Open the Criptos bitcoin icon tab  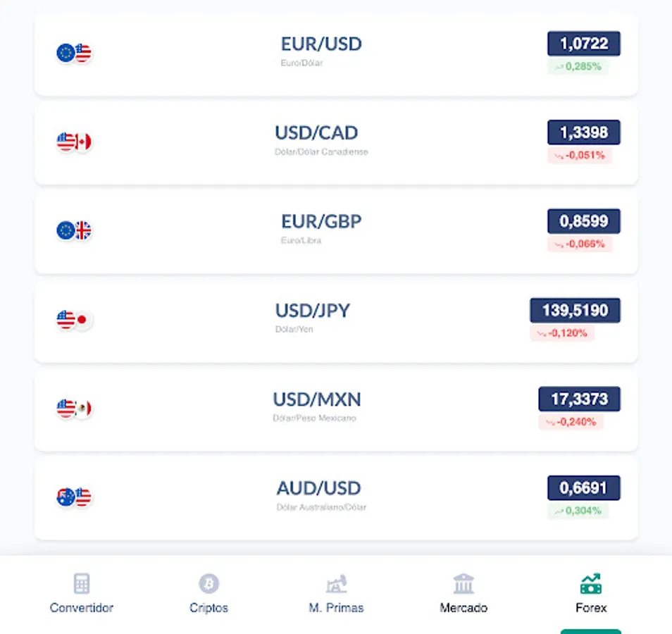pyautogui.click(x=209, y=584)
